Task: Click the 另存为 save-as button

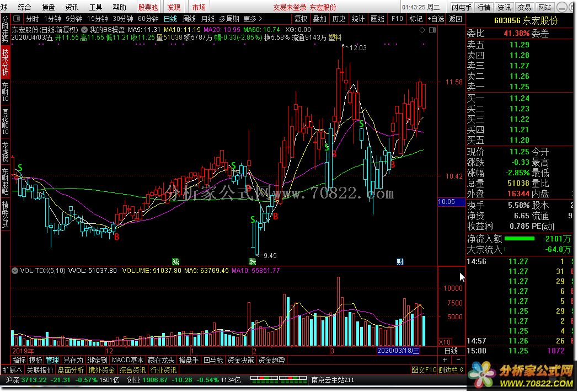Action: pos(73,361)
